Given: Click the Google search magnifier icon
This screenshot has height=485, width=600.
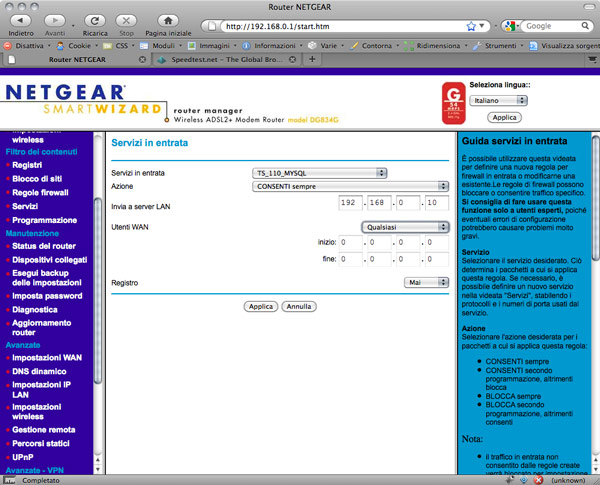Looking at the screenshot, I should tap(585, 26).
